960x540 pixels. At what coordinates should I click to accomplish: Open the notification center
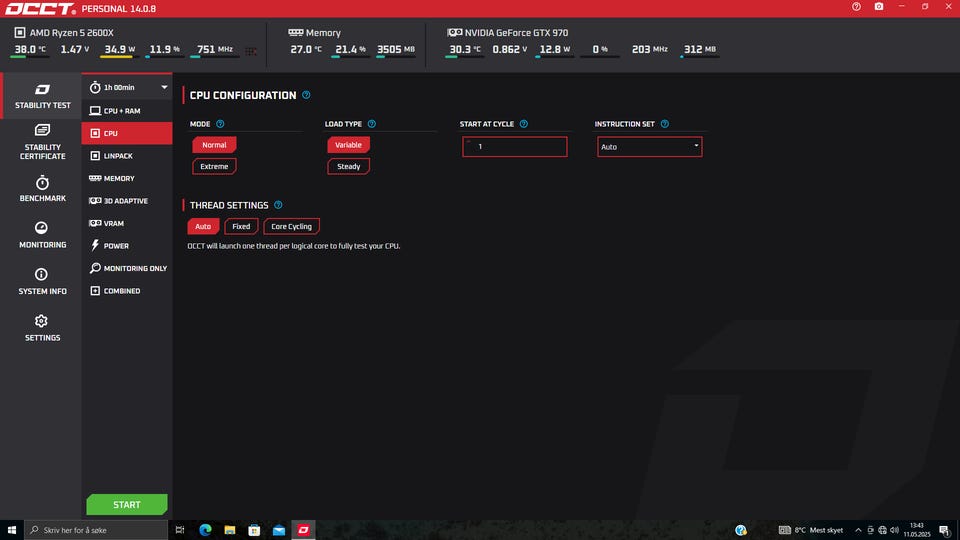945,530
